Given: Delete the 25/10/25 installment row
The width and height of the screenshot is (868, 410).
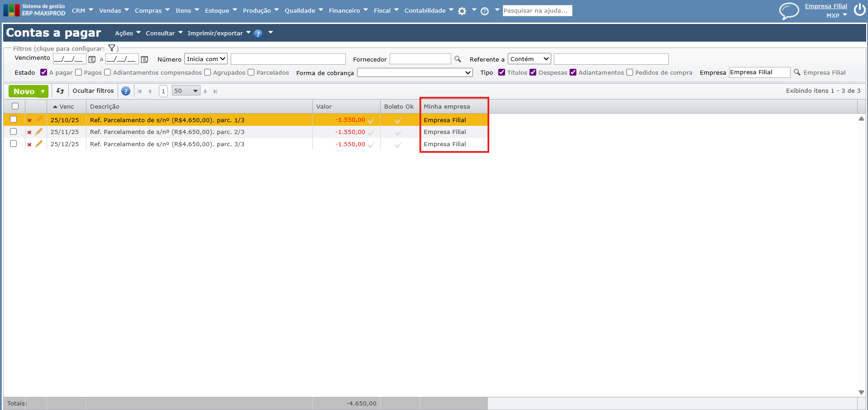Looking at the screenshot, I should coord(29,120).
